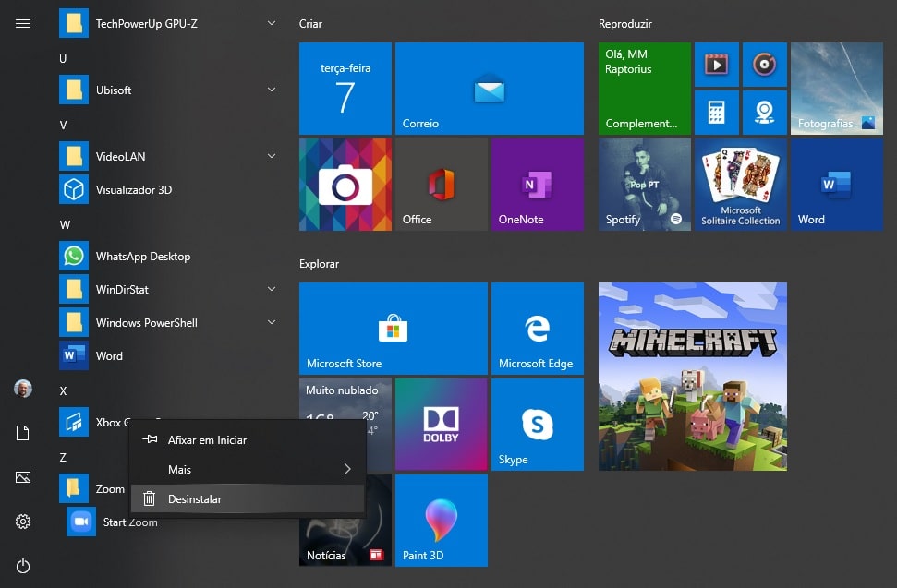This screenshot has width=897, height=588.
Task: Open the Muito nublado weather tile
Action: click(345, 398)
